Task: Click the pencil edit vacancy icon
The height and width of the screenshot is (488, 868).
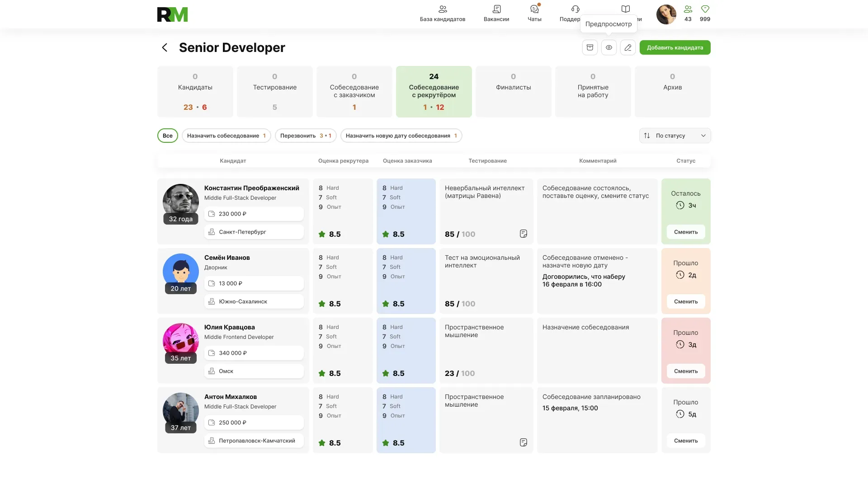Action: click(x=628, y=47)
